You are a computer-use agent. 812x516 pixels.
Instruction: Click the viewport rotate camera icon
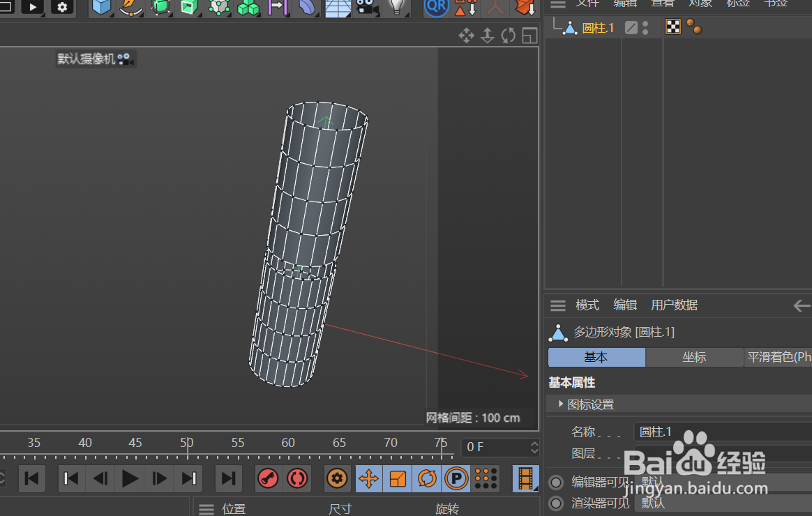click(x=509, y=35)
